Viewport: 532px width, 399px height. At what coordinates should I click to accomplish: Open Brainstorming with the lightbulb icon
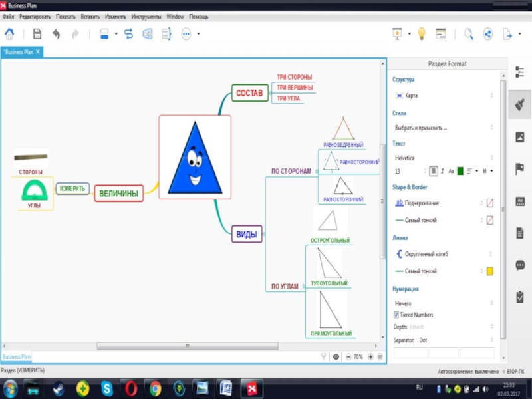[421, 34]
